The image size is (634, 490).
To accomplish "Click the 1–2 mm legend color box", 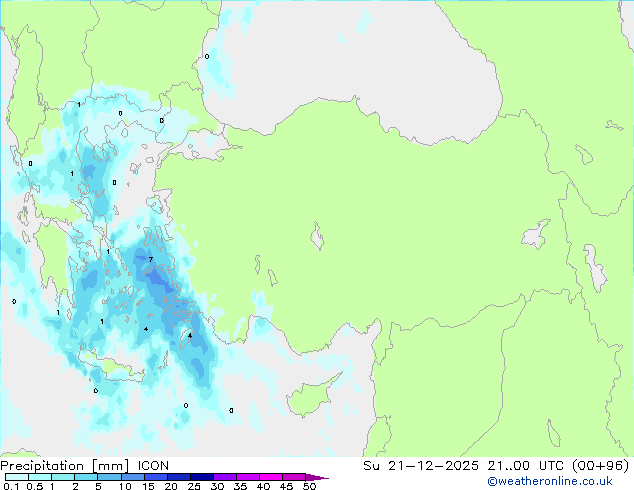I will [x=63, y=477].
